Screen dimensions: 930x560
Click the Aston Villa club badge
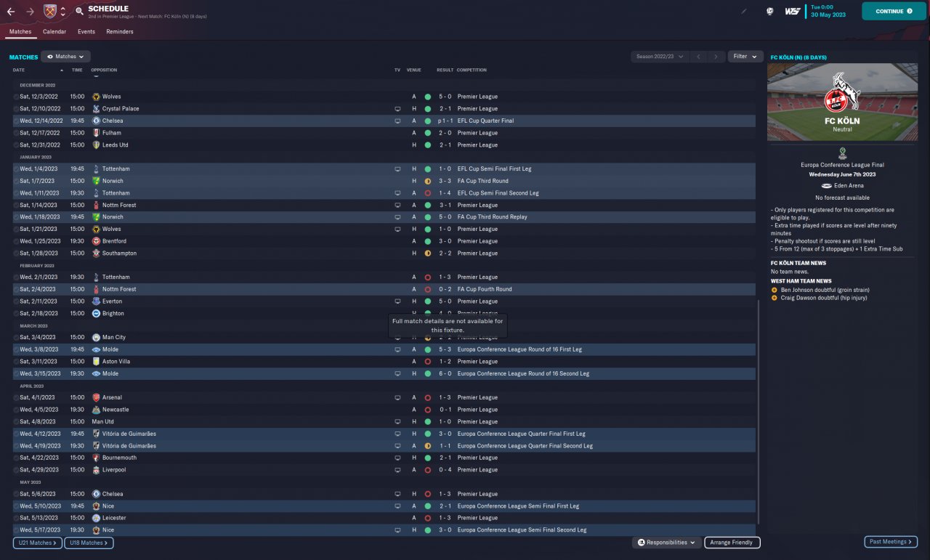96,362
